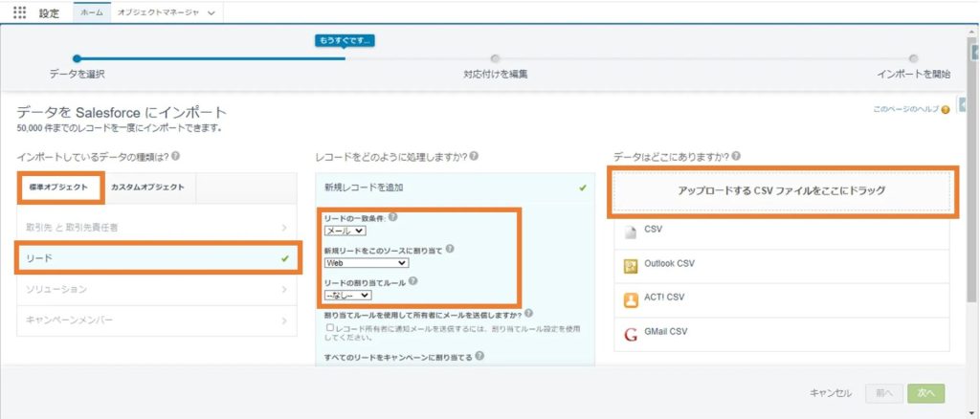The height and width of the screenshot is (419, 980).
Task: Click the 次へ button
Action: tap(925, 392)
